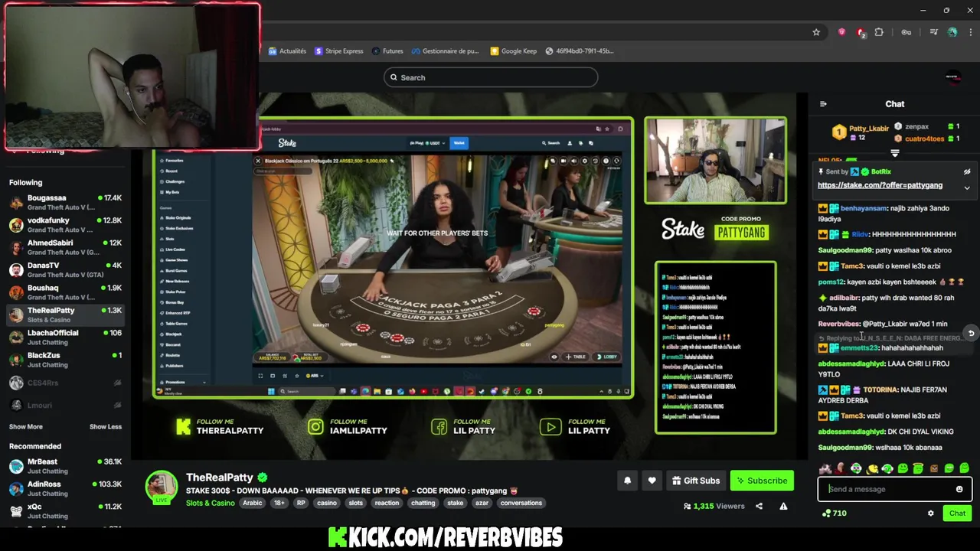Send message with Chat button
980x551 pixels.
[957, 514]
